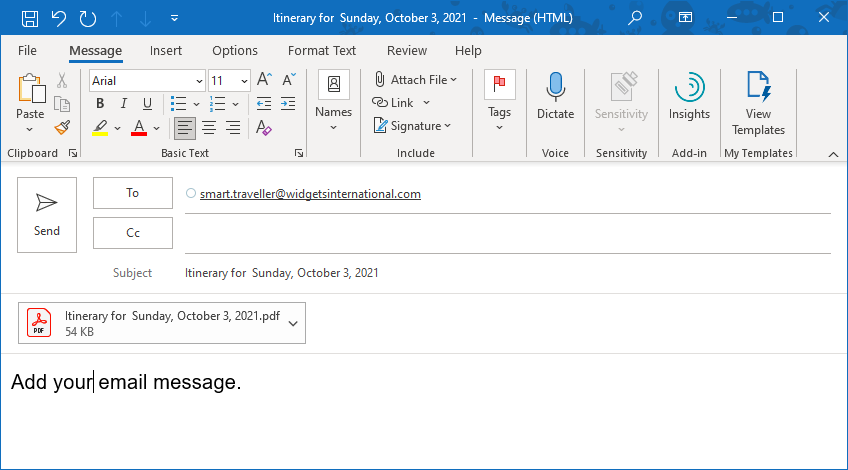Open the Insert ribbon tab
Screen dimensions: 848x470
pos(166,51)
